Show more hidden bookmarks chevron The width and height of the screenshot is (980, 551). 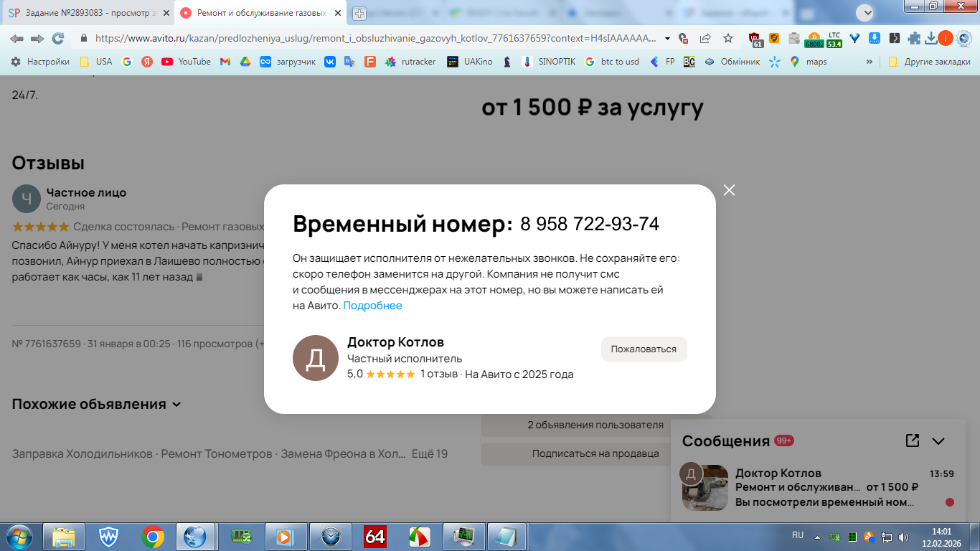[x=870, y=62]
